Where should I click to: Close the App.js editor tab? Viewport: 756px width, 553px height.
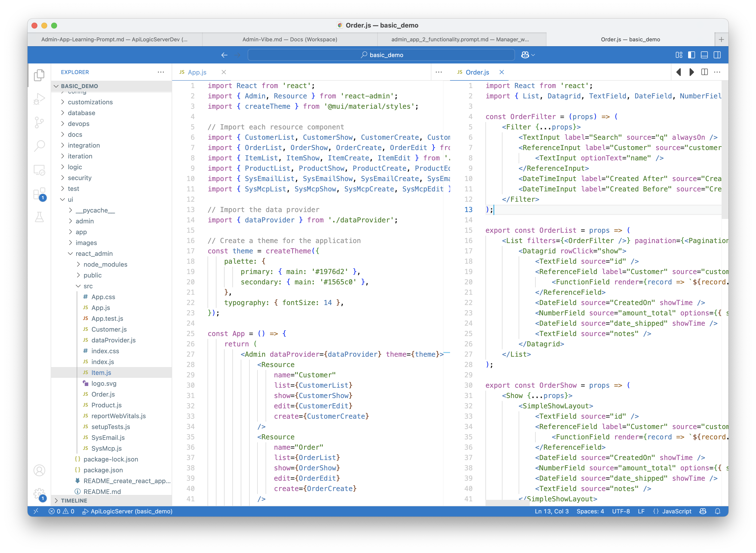tap(224, 72)
